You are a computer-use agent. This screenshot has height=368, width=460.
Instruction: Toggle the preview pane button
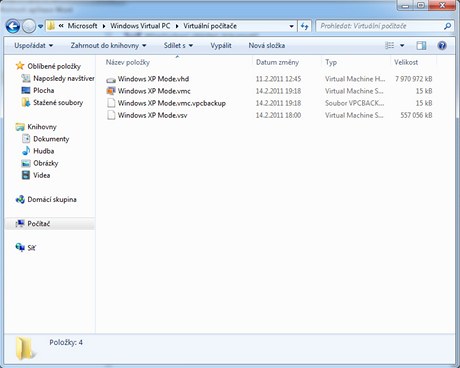point(421,45)
